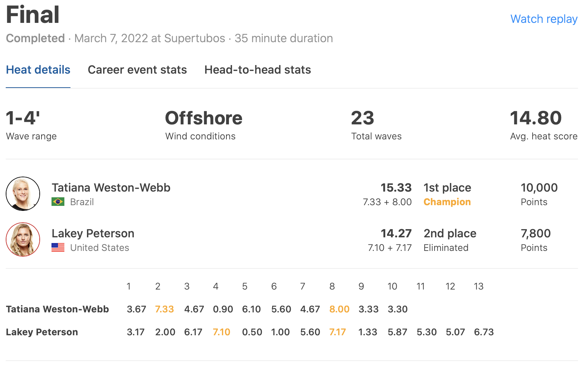Click Tatiana's highlighted 7.33 wave score

pyautogui.click(x=165, y=309)
